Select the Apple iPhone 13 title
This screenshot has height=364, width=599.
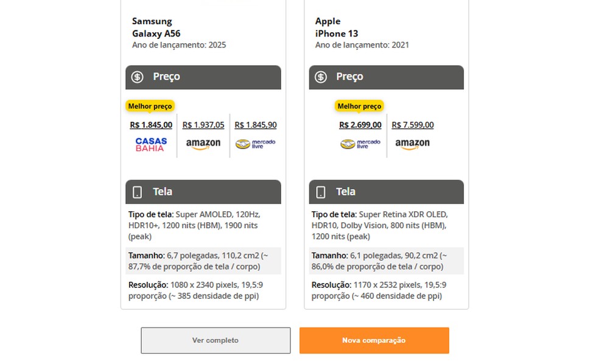tap(337, 27)
